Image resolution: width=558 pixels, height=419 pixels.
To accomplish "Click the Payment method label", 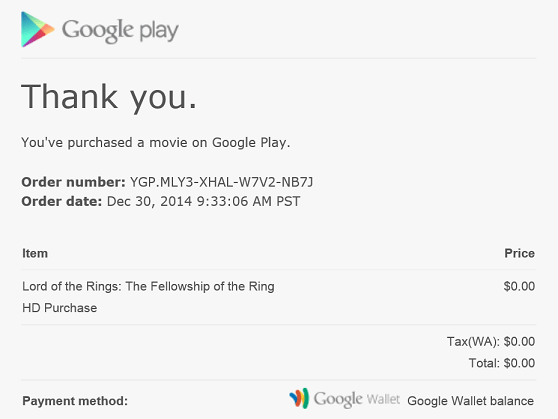I will point(75,401).
